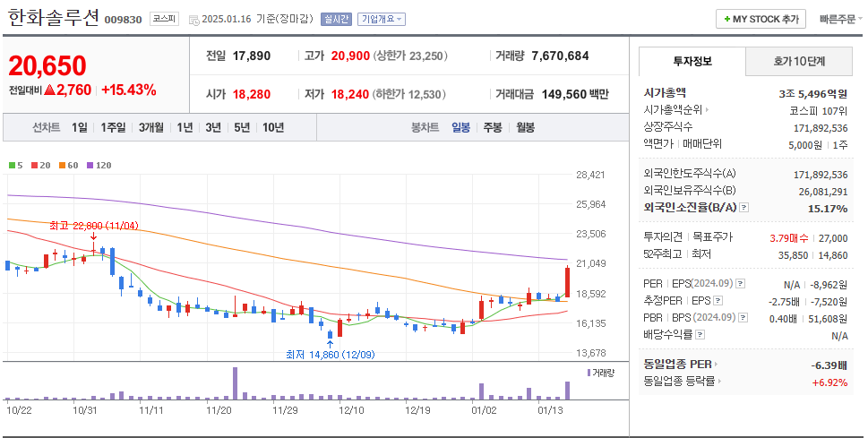868x438 pixels.
Task: Expand the 빠른주문 dropdown
Action: click(840, 20)
